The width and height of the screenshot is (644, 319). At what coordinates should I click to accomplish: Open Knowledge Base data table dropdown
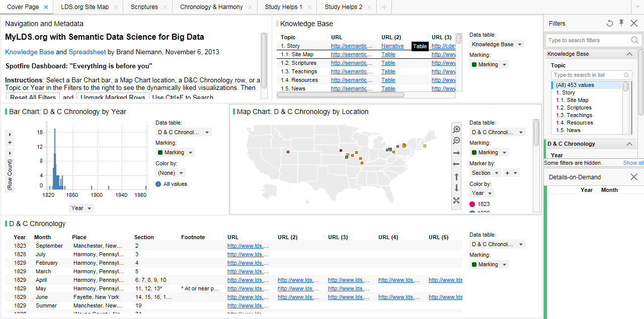click(x=497, y=44)
